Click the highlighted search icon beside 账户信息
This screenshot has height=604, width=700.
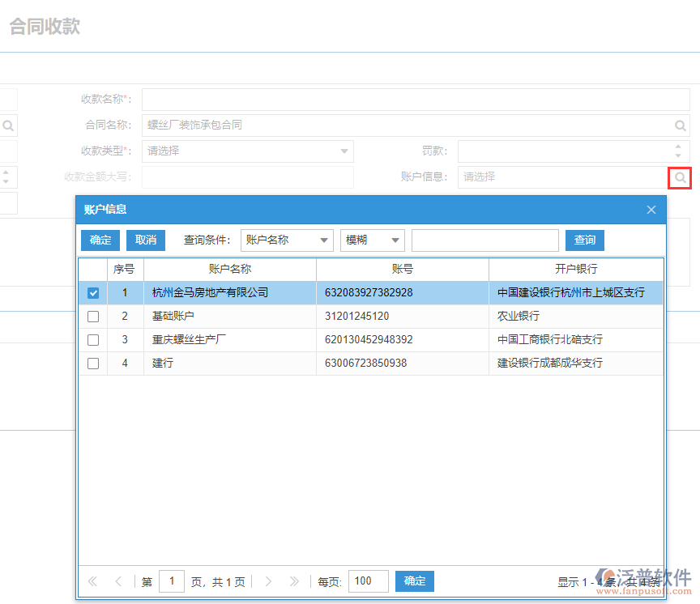[681, 177]
